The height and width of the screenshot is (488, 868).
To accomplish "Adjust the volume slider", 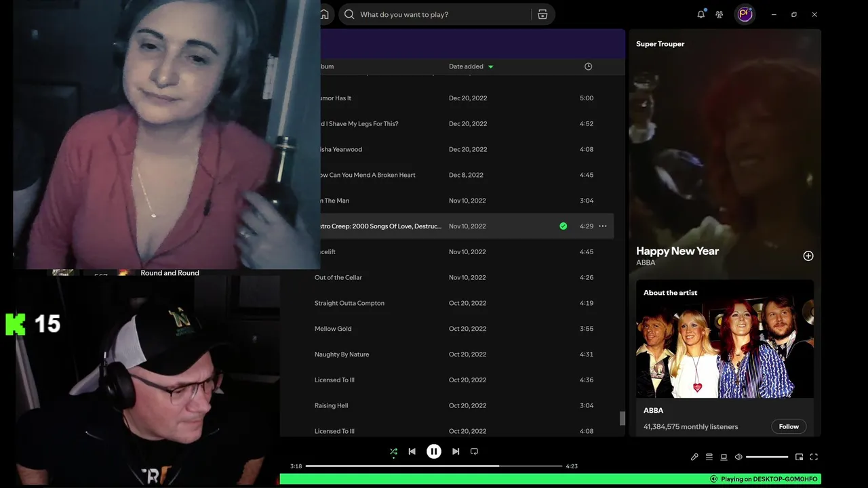I will [x=767, y=457].
